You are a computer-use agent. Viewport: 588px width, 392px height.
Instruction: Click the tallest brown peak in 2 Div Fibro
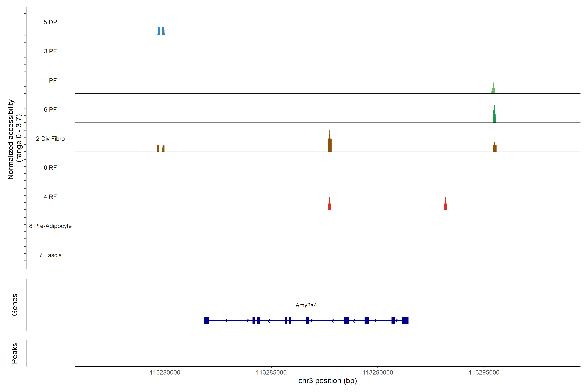(x=329, y=145)
